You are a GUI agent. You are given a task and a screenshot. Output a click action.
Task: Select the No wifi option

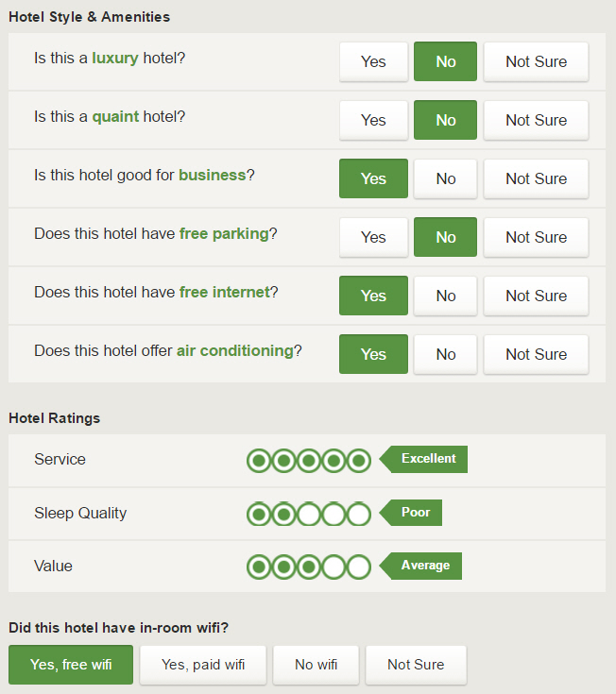pyautogui.click(x=316, y=665)
